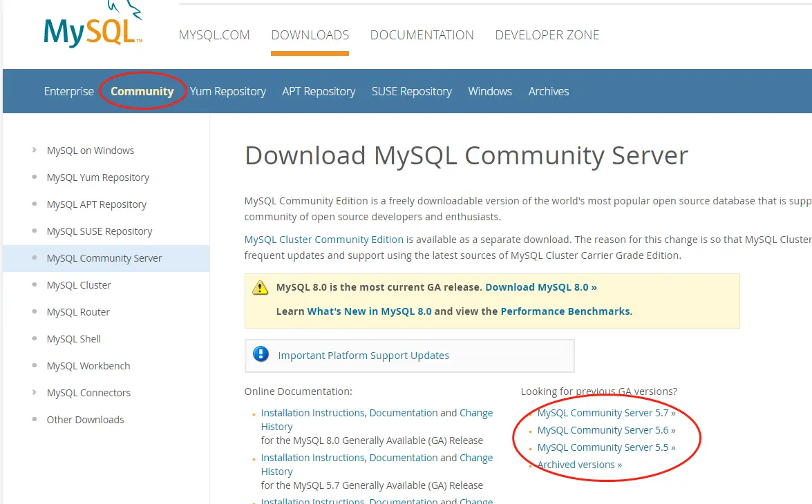812x504 pixels.
Task: Open MySQL Community Server 5.6 link
Action: point(607,430)
